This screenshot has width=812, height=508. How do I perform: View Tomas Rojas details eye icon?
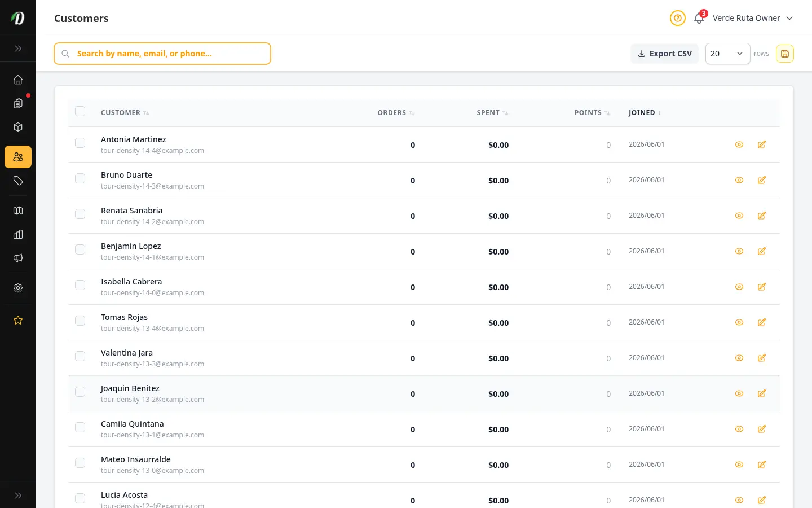(x=739, y=322)
